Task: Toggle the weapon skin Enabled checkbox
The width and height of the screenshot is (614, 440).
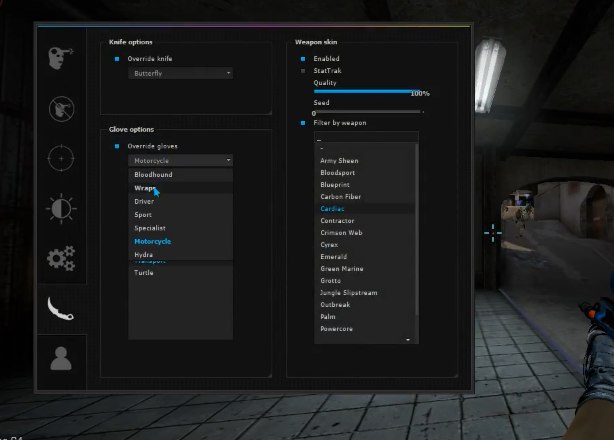Action: [x=303, y=59]
